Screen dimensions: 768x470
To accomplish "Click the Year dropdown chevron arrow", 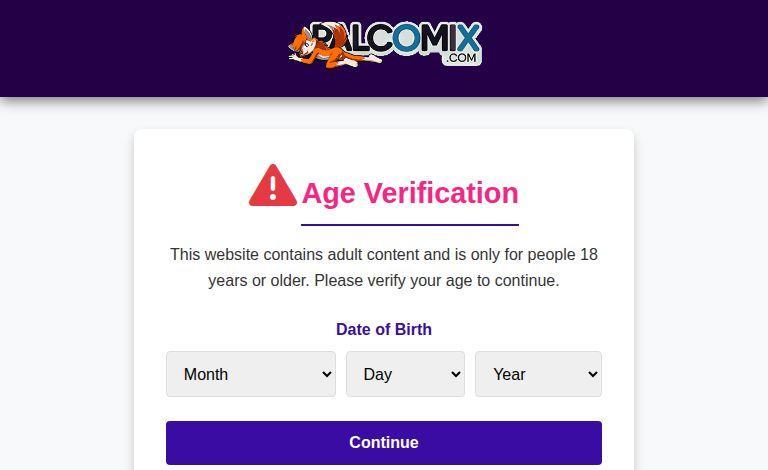I will click(x=593, y=374).
